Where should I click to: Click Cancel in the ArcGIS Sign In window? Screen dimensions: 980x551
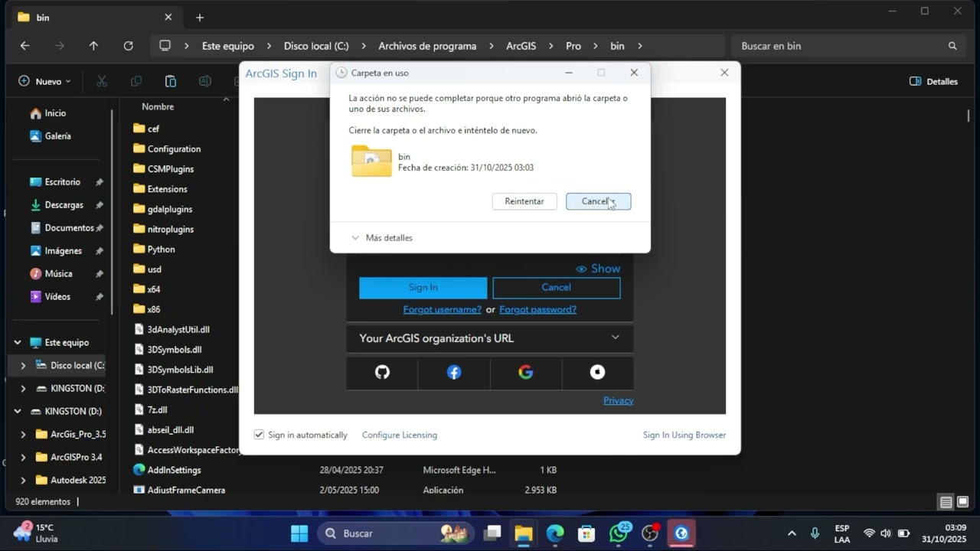click(556, 288)
